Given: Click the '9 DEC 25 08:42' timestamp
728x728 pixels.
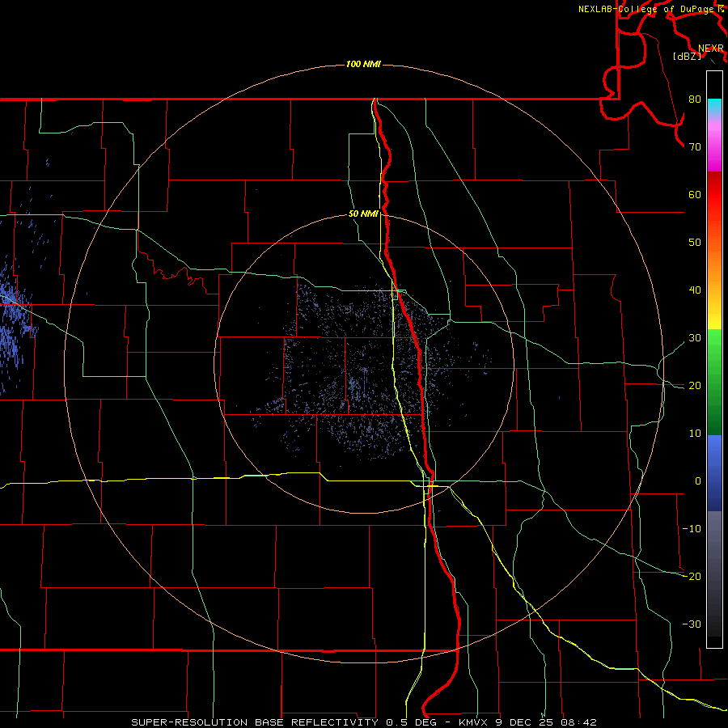Looking at the screenshot, I should [545, 722].
